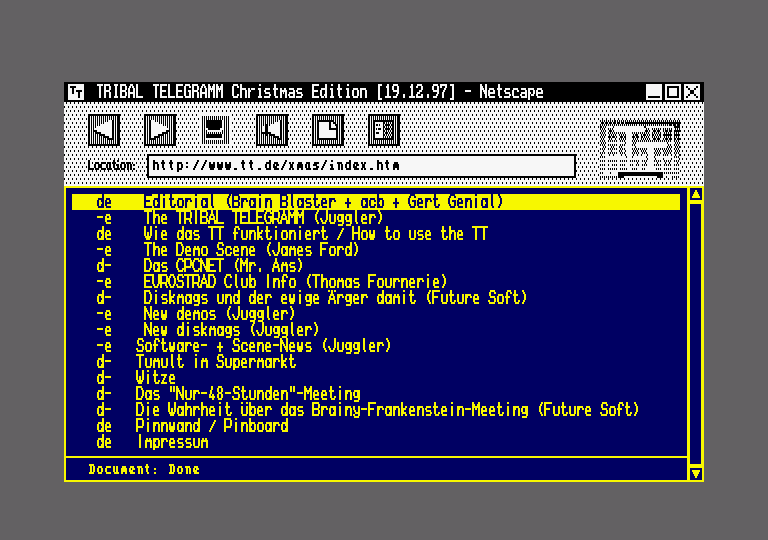The image size is (768, 540).
Task: Open the Editorial article entry
Action: [322, 202]
